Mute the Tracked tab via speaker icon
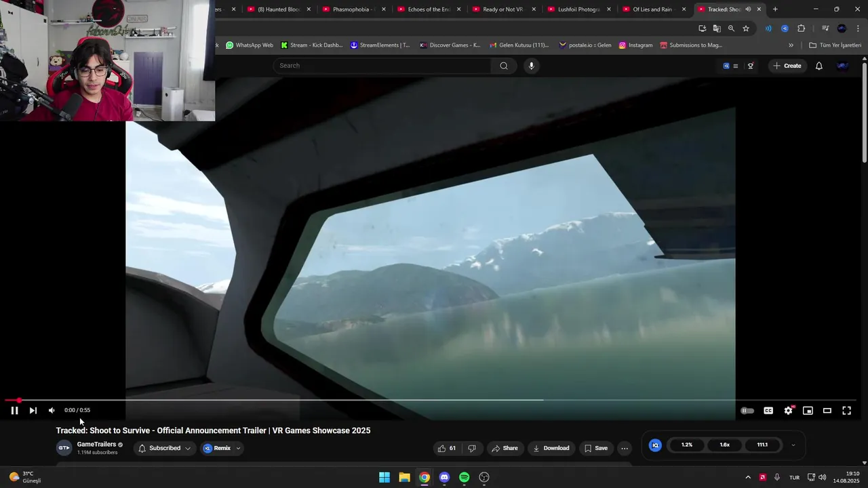This screenshot has height=488, width=868. tap(748, 9)
